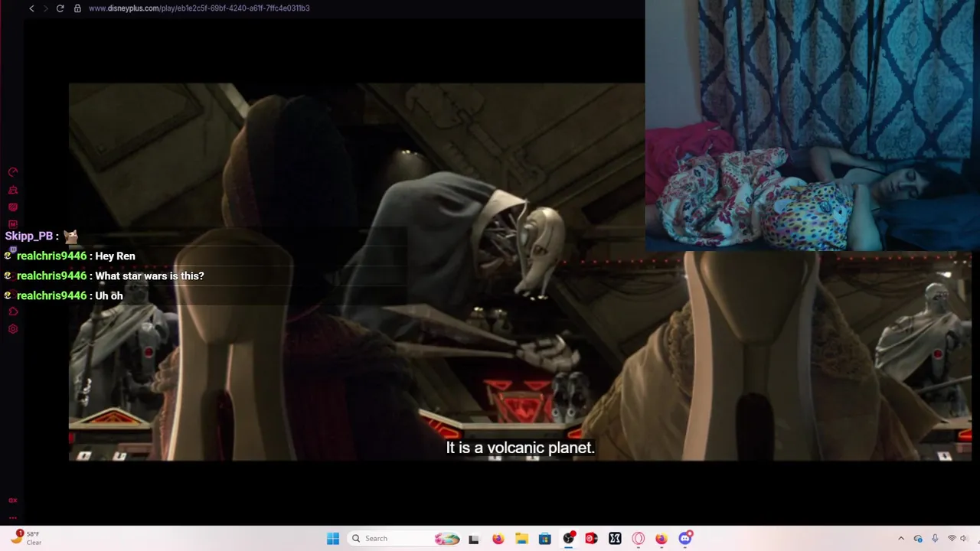This screenshot has height=551, width=980.
Task: Open the Windows Start menu
Action: [x=333, y=539]
